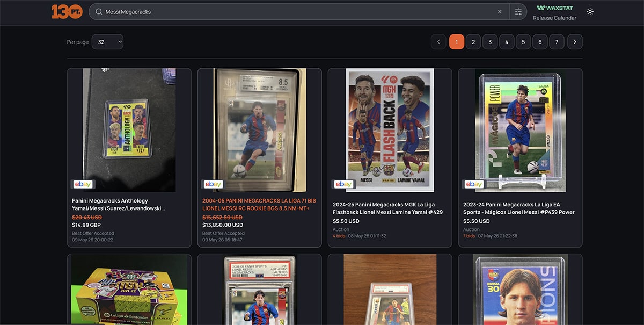This screenshot has height=325, width=644.
Task: Select Best Offer Accepted under BGS rookie listing
Action: point(224,234)
